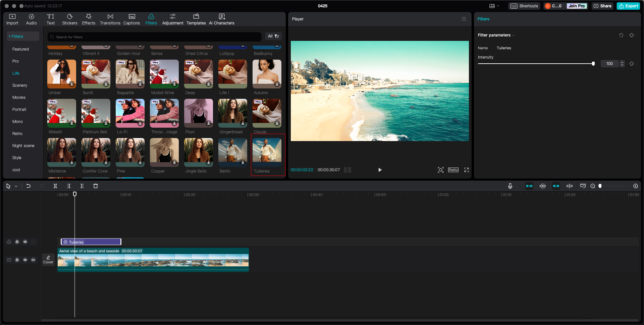
Task: Open the Stickers panel
Action: 70,19
